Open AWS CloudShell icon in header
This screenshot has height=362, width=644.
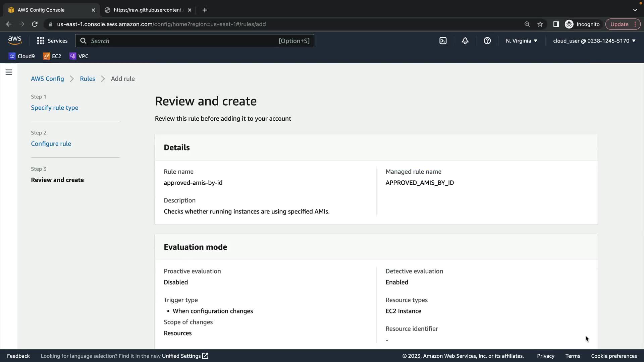pos(443,41)
